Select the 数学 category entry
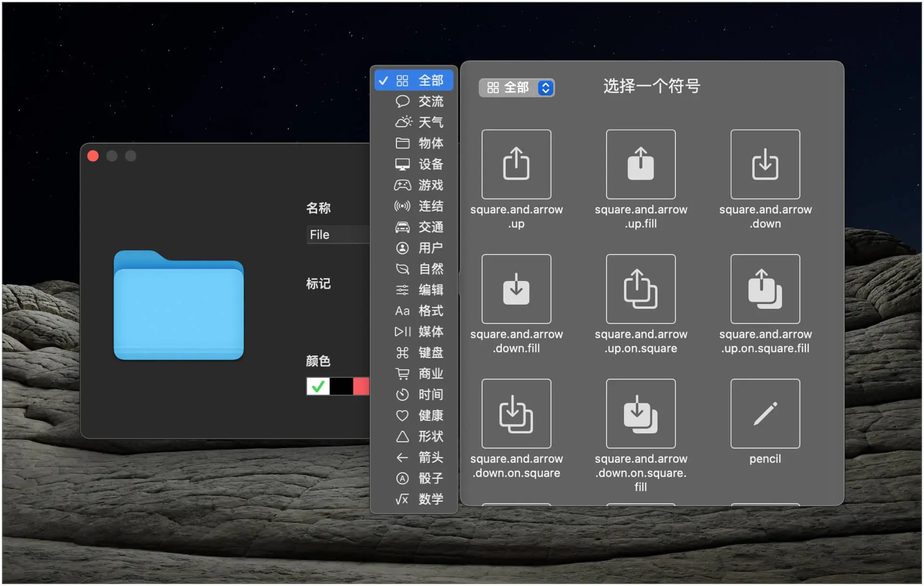 [414, 499]
